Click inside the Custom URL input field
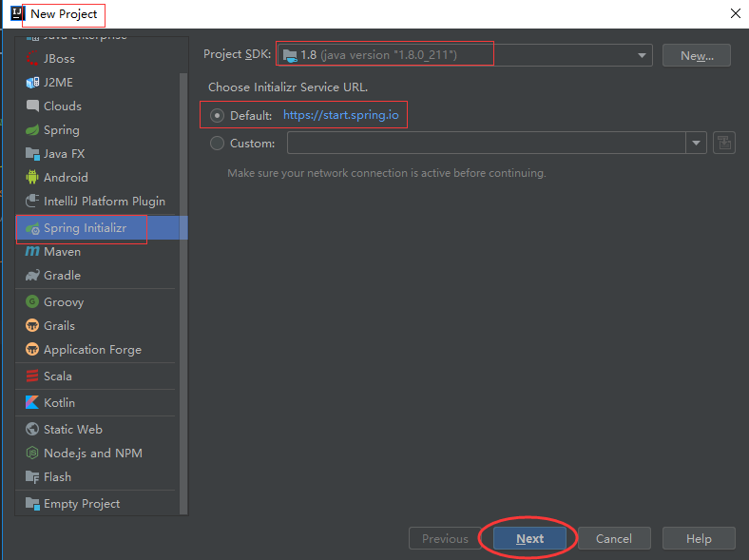 pyautogui.click(x=487, y=143)
